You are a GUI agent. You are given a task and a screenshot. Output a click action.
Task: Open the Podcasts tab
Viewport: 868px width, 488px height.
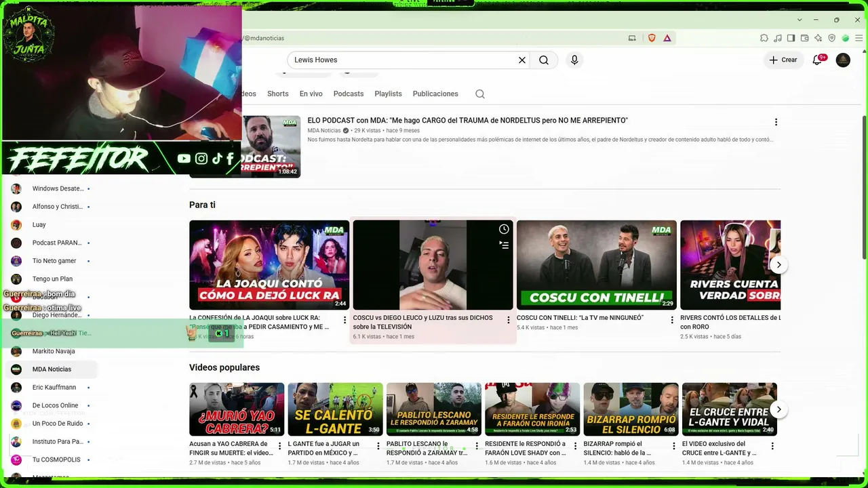pyautogui.click(x=349, y=94)
